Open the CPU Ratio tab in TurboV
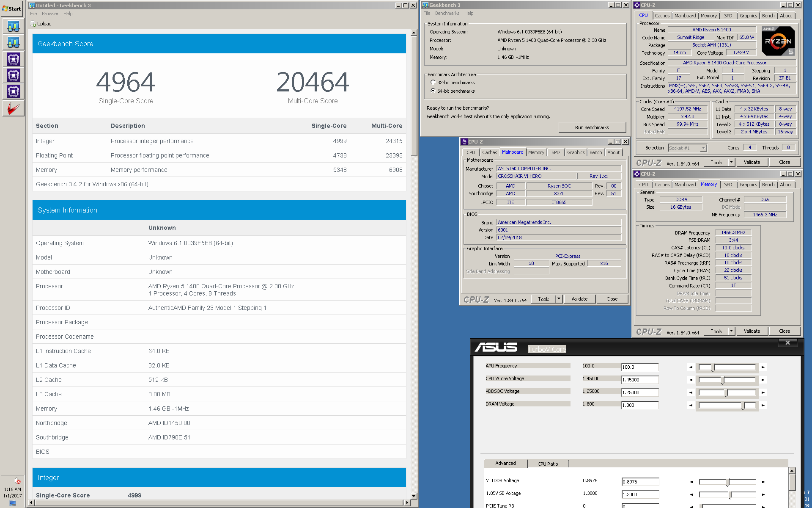 (548, 464)
